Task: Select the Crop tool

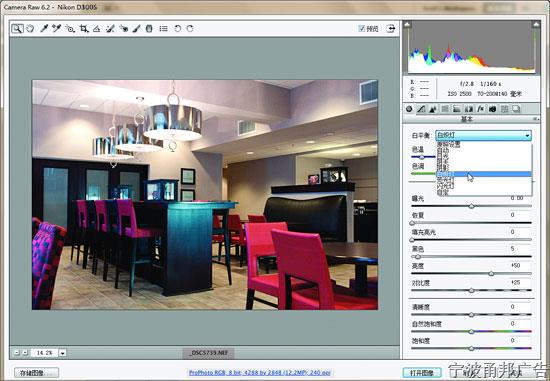Action: 83,29
